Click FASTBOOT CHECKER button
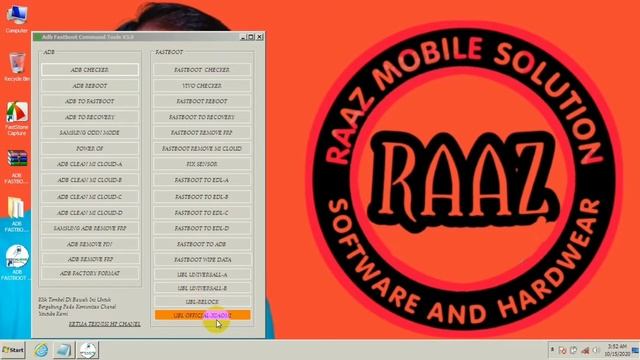Image resolution: width=640 pixels, height=360 pixels. [x=202, y=70]
